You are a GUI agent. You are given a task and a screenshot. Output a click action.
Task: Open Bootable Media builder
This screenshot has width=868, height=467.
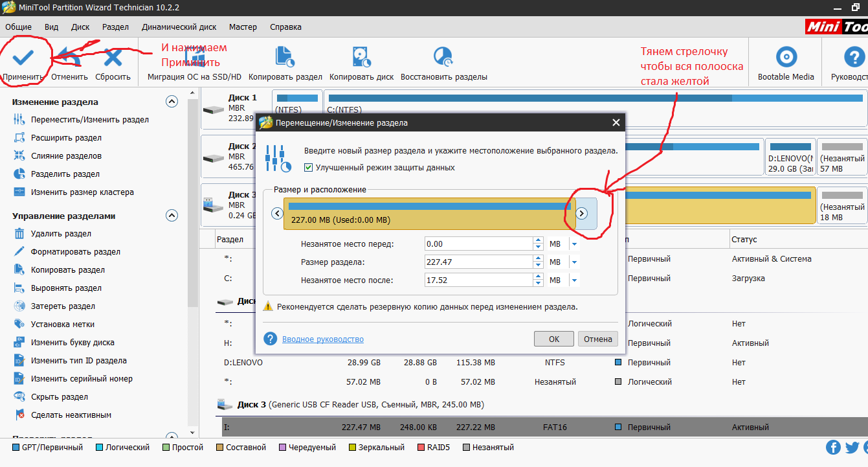point(786,58)
